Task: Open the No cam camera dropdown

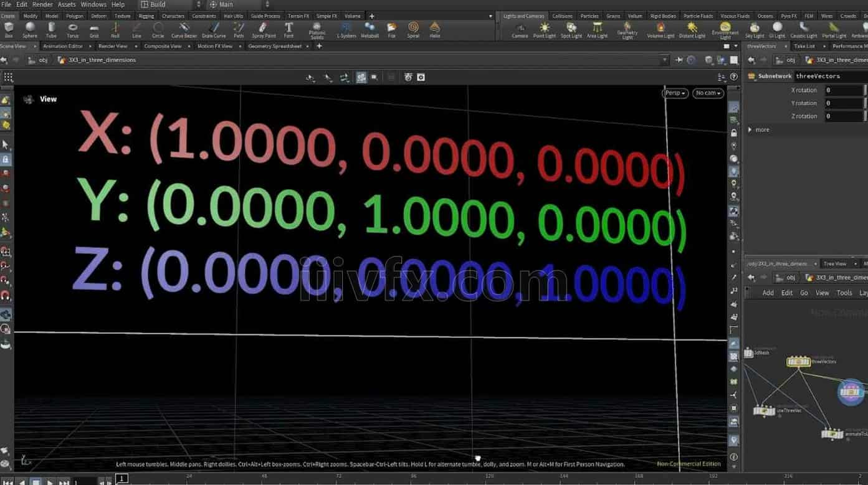Action: tap(708, 93)
